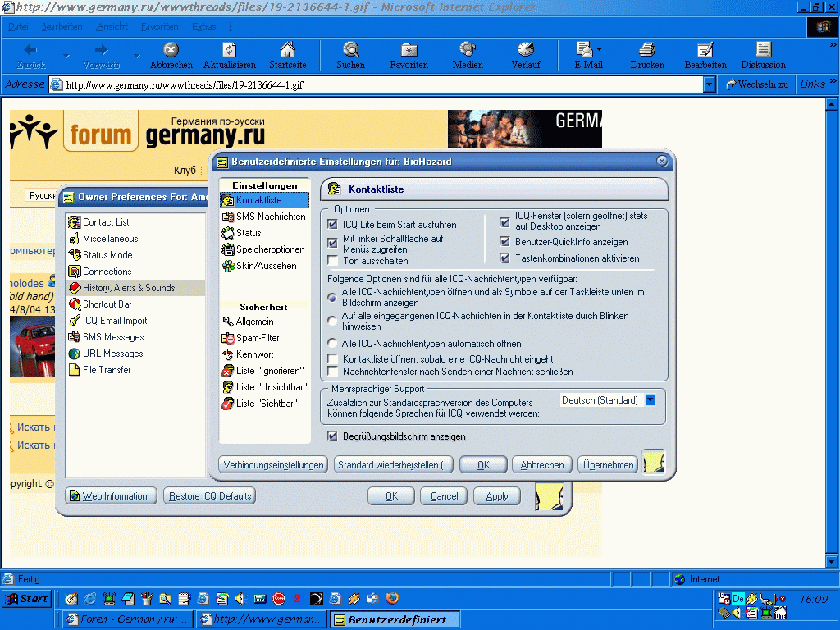Expand the address bar dropdown arrow
The image size is (840, 630).
(710, 84)
